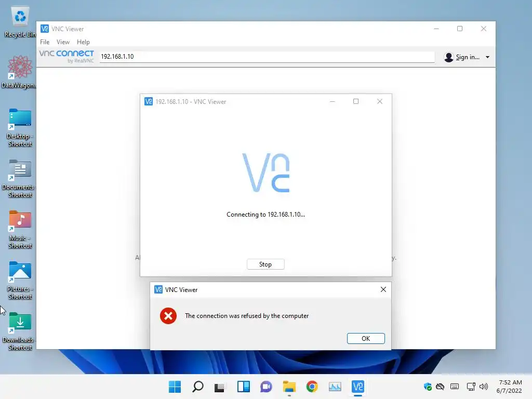
Task: Open the Windows Start menu
Action: point(175,387)
